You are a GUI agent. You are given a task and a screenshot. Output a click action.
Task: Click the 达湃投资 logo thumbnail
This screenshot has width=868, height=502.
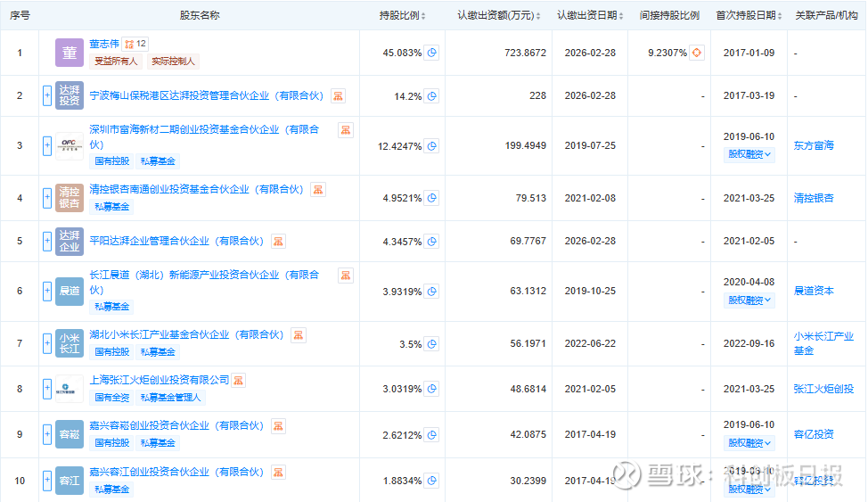pyautogui.click(x=70, y=95)
